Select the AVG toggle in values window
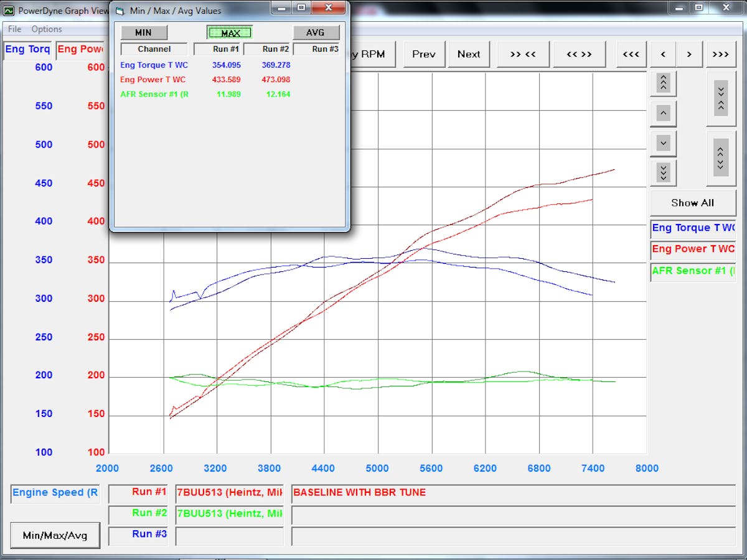 (316, 33)
